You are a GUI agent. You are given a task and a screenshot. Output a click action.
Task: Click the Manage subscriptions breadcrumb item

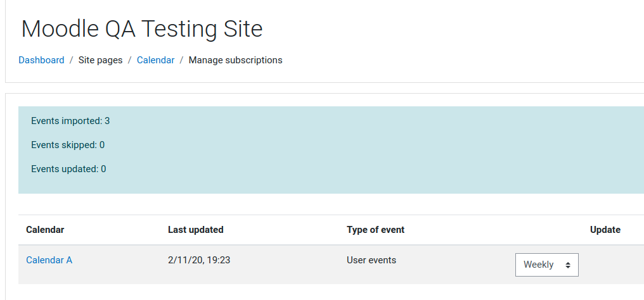tap(235, 60)
